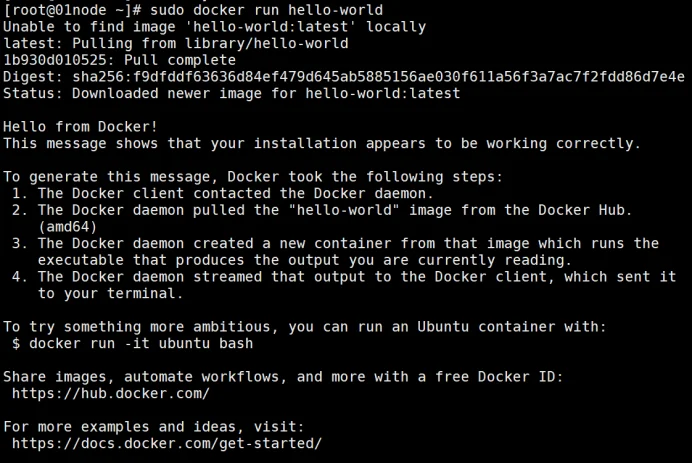
Task: Click the 'Share images, automate workflows' line
Action: 283,377
